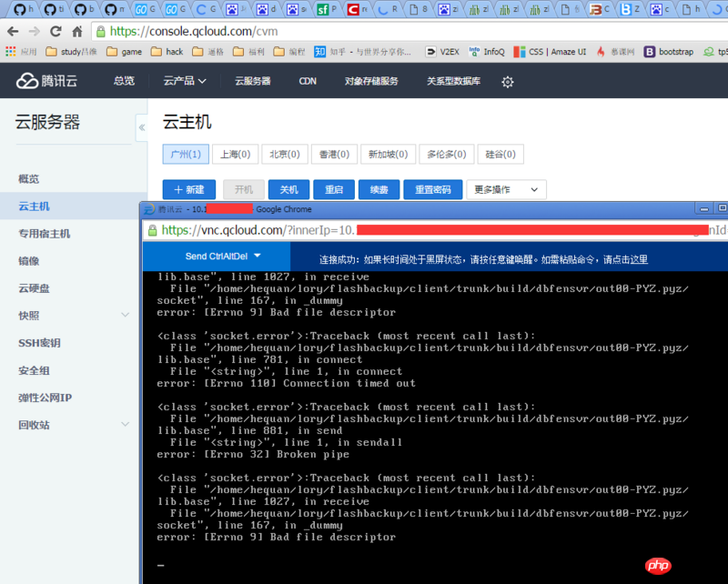Open the 知乎 bookmark

pos(362,52)
